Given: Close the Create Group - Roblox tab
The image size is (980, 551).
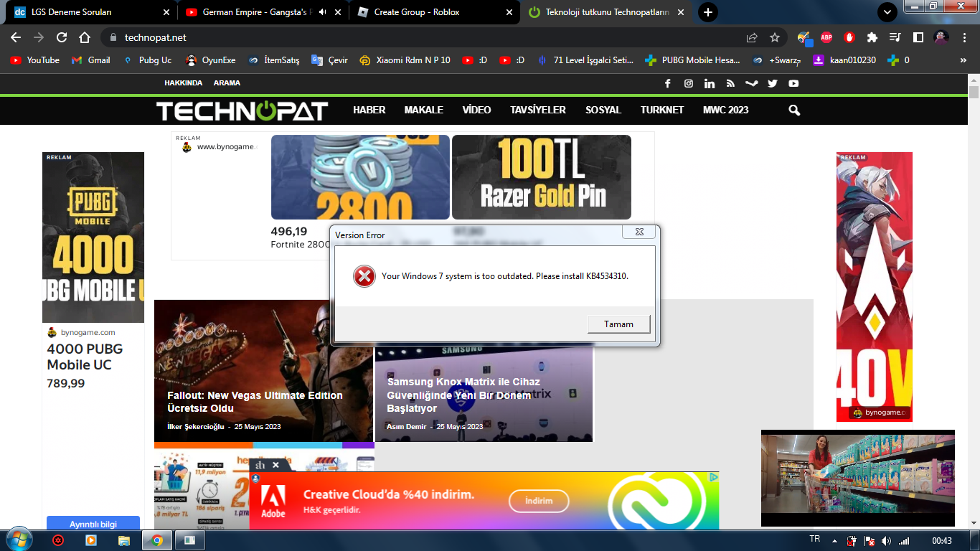Looking at the screenshot, I should pos(510,12).
